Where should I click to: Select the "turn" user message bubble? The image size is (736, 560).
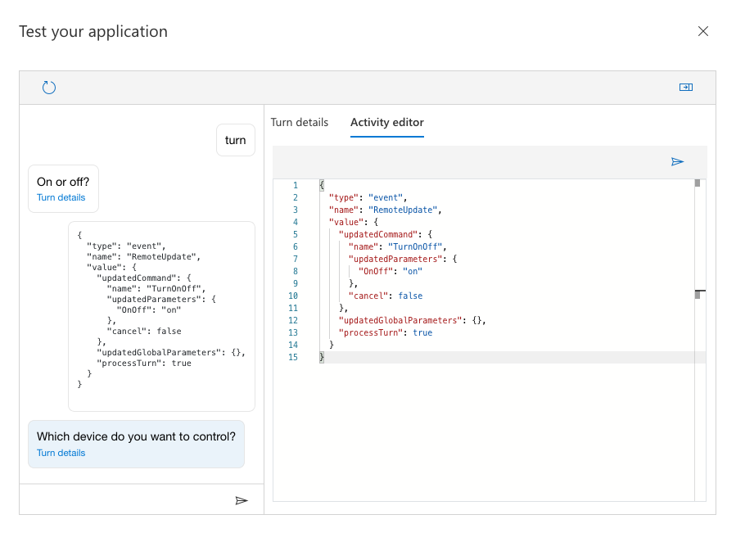[236, 140]
